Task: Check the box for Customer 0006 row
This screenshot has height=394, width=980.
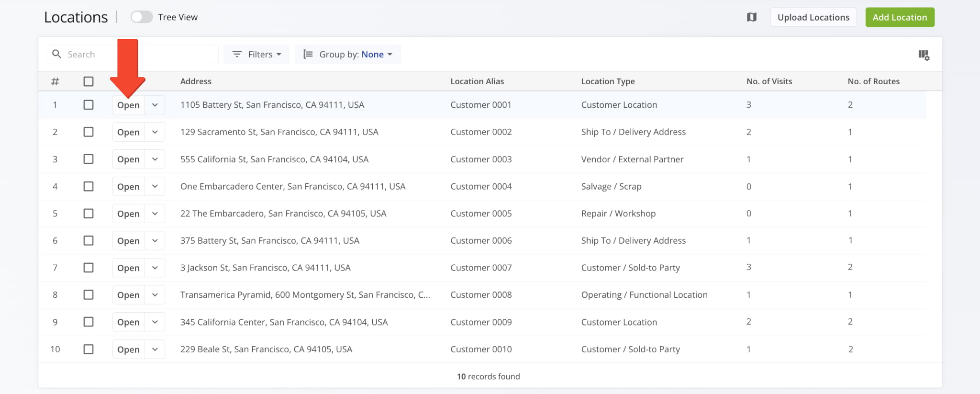Action: (89, 240)
